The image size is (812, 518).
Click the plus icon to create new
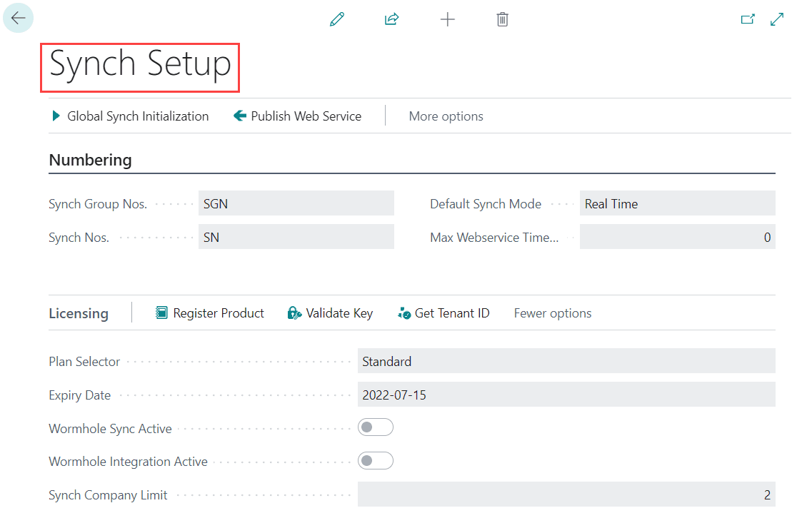click(448, 19)
